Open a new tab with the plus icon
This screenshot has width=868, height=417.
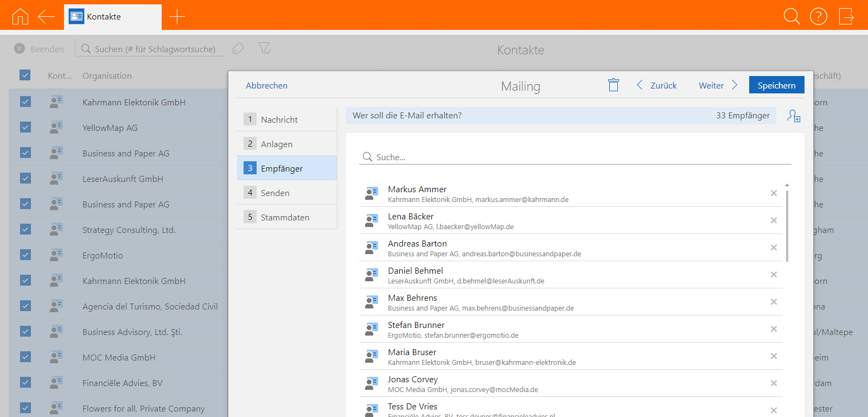(177, 16)
